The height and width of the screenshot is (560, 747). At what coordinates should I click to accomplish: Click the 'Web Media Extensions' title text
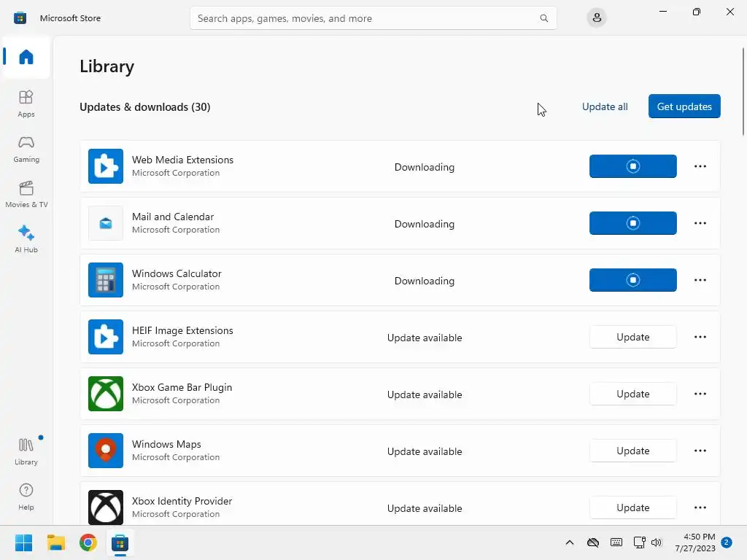tap(182, 160)
